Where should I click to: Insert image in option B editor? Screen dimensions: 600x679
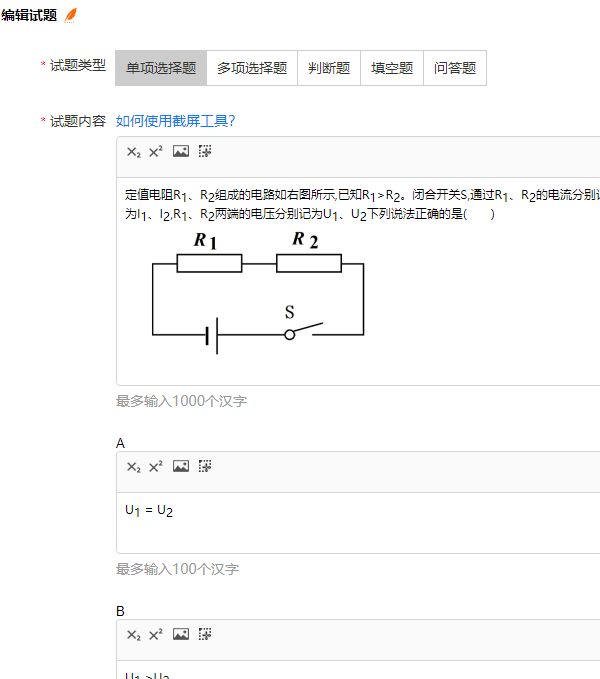[x=180, y=635]
